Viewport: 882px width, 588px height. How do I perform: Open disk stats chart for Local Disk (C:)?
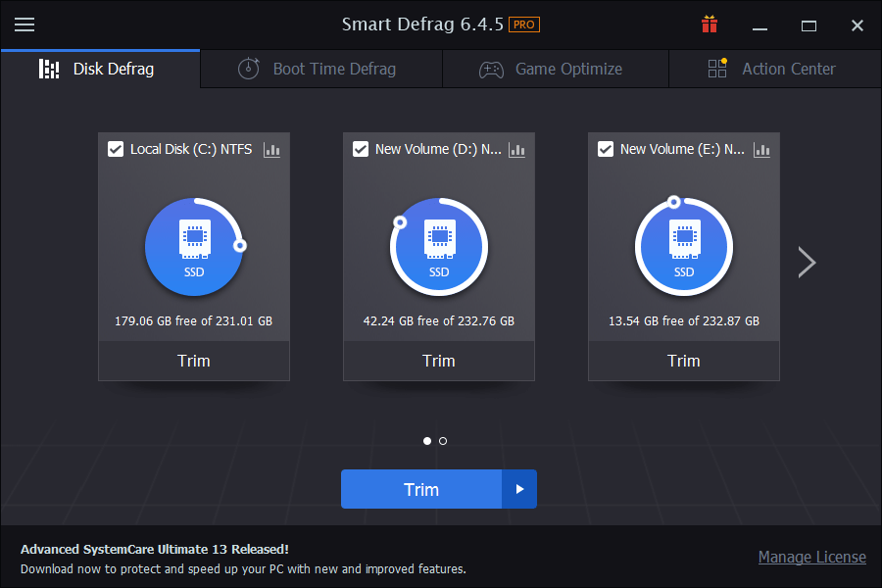pos(272,150)
